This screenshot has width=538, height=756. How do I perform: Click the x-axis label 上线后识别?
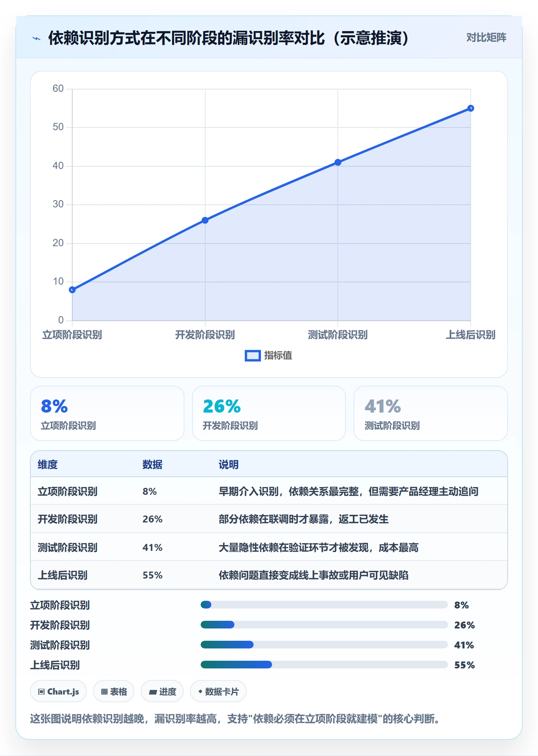(470, 335)
